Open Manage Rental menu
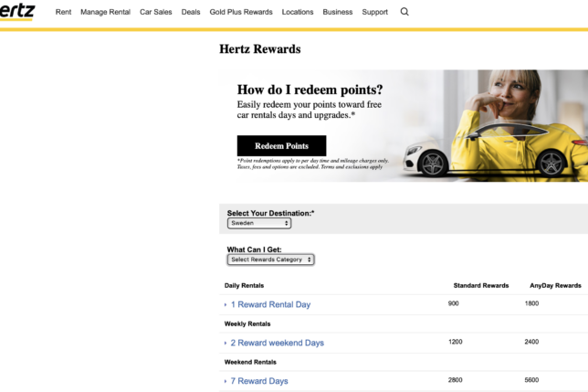The height and width of the screenshot is (392, 588). (105, 12)
